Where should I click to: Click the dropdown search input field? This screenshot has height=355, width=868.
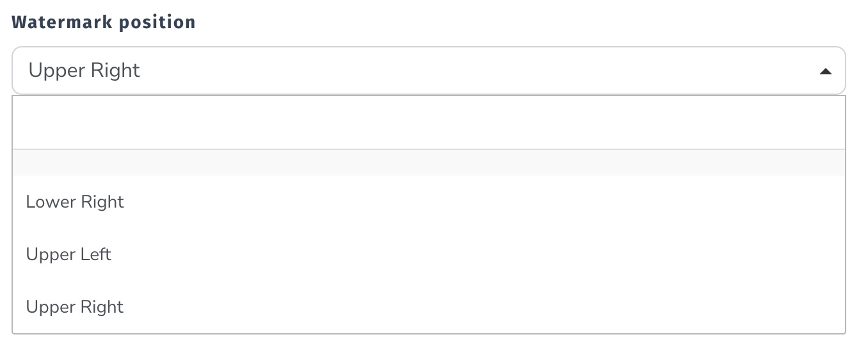click(429, 122)
